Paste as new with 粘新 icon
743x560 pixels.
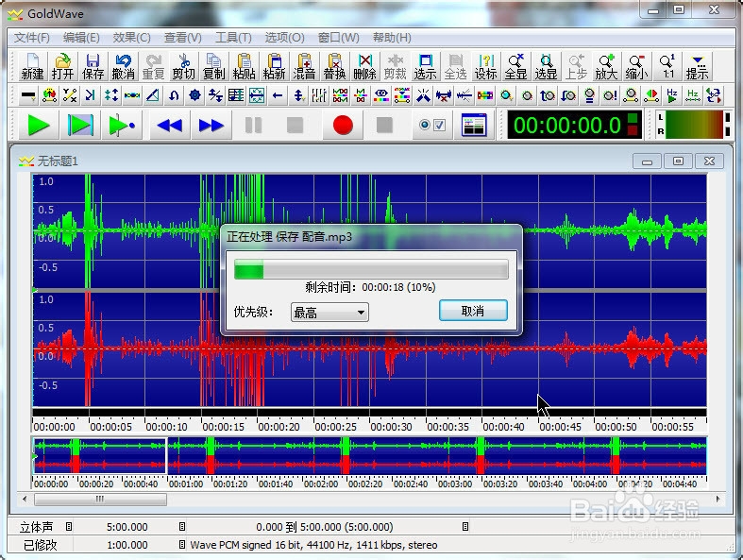click(x=275, y=66)
